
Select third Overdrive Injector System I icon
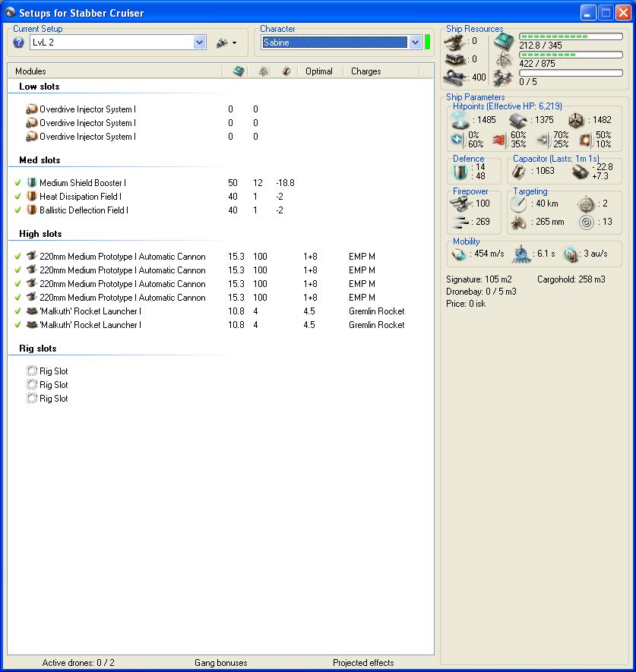31,137
